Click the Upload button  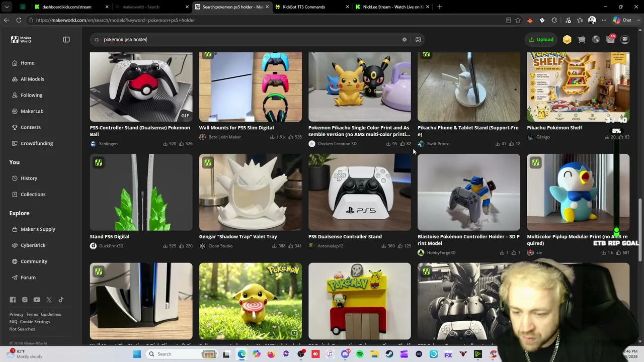click(541, 40)
